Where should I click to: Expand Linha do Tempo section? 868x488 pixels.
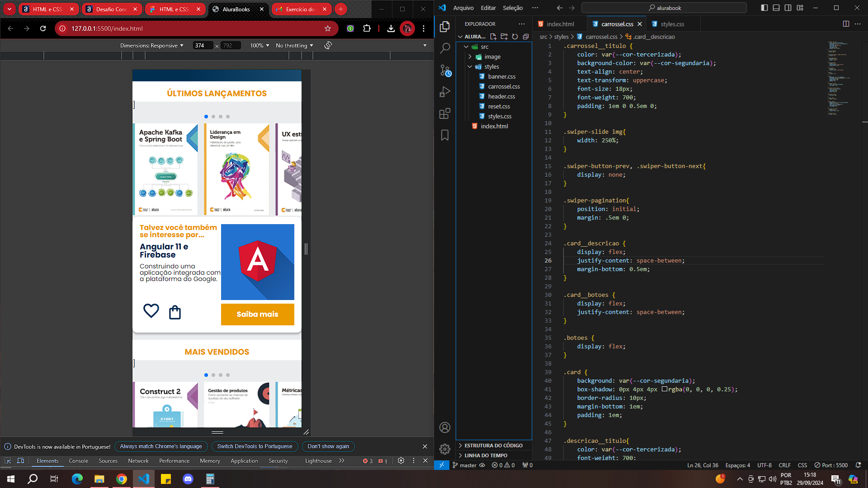click(x=494, y=455)
